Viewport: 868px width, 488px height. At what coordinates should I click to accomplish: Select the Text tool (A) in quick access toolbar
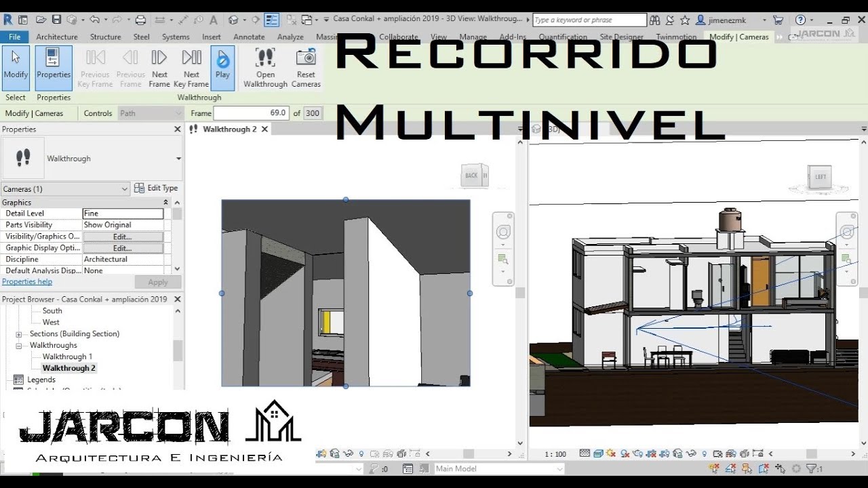[x=214, y=20]
